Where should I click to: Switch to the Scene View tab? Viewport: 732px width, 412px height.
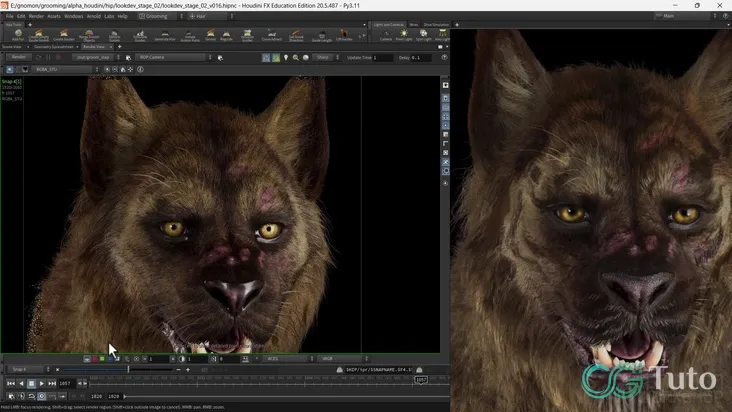12,47
